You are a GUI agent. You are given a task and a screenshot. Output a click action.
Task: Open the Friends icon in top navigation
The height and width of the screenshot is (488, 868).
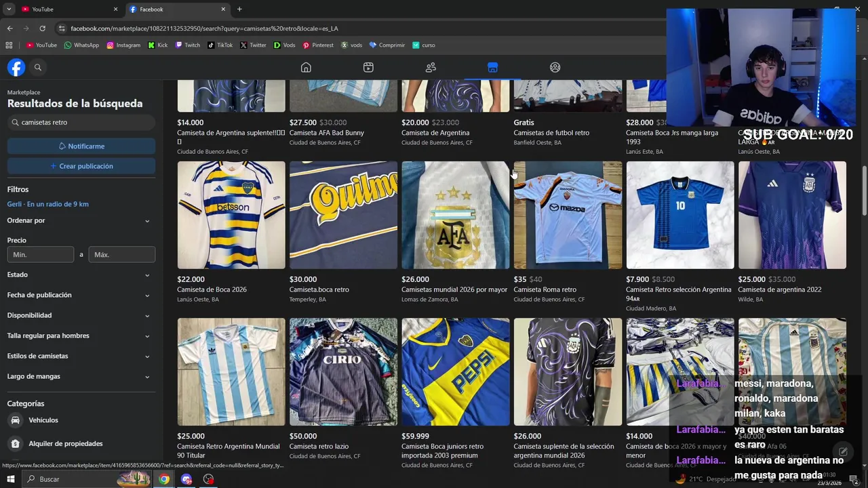click(x=431, y=67)
